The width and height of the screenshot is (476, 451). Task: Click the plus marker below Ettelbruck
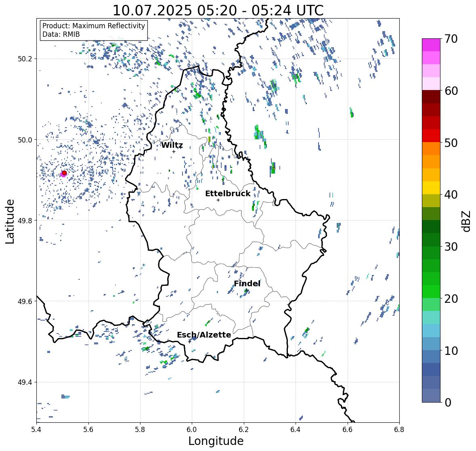click(x=218, y=200)
